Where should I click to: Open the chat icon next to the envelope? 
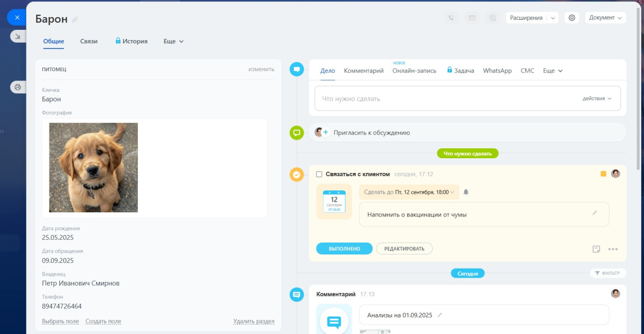pos(492,18)
